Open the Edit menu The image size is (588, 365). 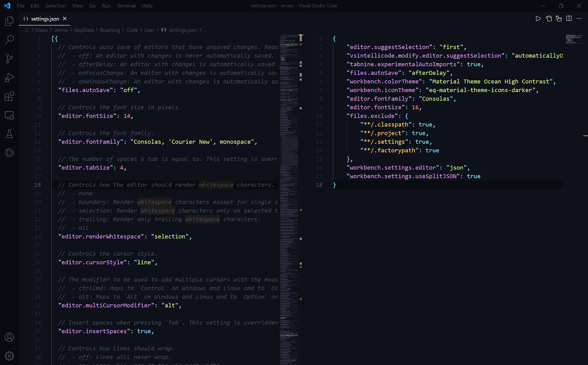35,6
